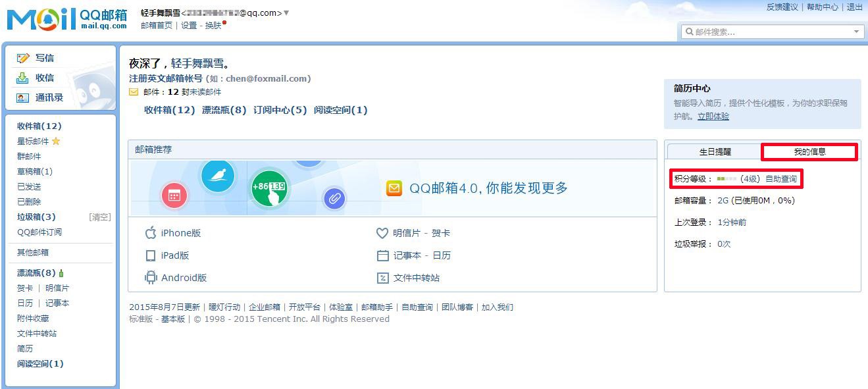This screenshot has width=868, height=389.
Task: Click the yellow star beside starred mail
Action: pos(56,142)
